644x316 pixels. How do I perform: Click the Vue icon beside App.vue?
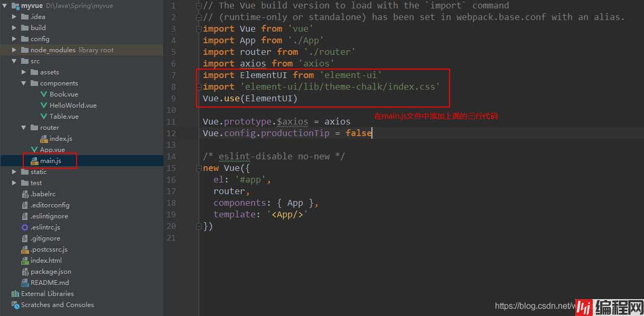[x=34, y=150]
